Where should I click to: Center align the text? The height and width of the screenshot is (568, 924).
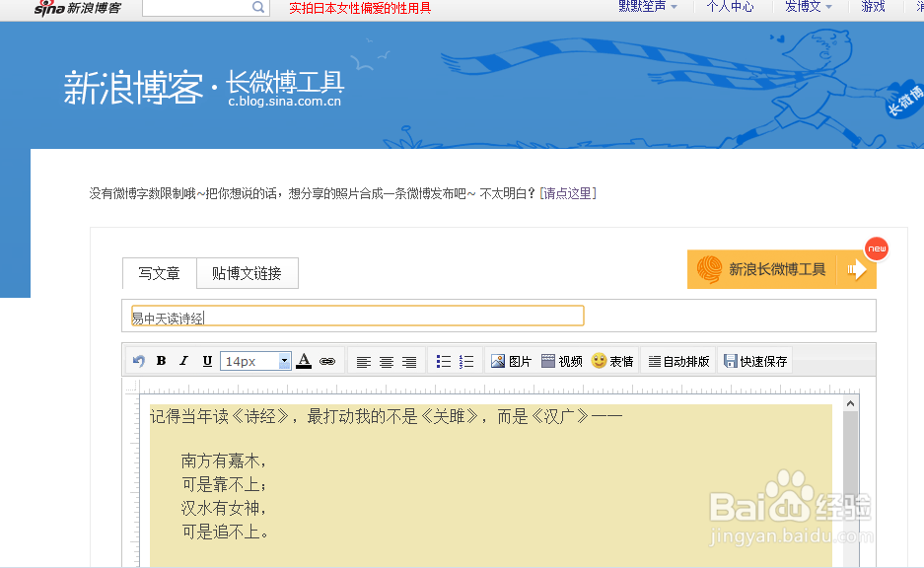[x=387, y=362]
